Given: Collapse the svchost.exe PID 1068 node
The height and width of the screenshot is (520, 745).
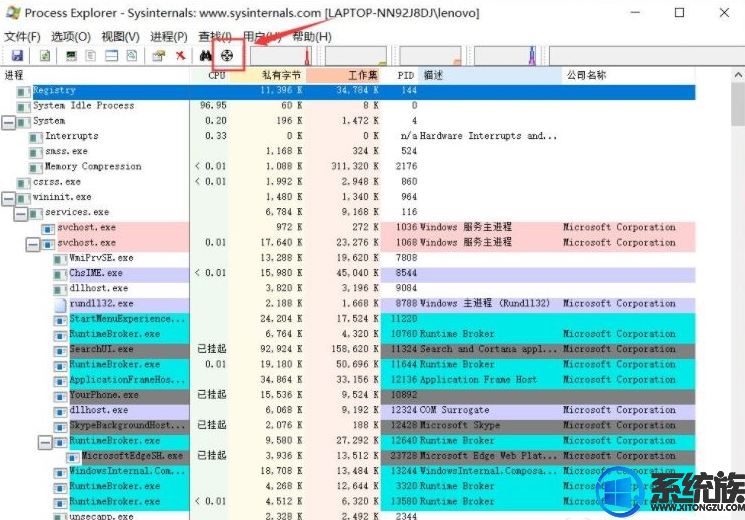Looking at the screenshot, I should point(33,244).
